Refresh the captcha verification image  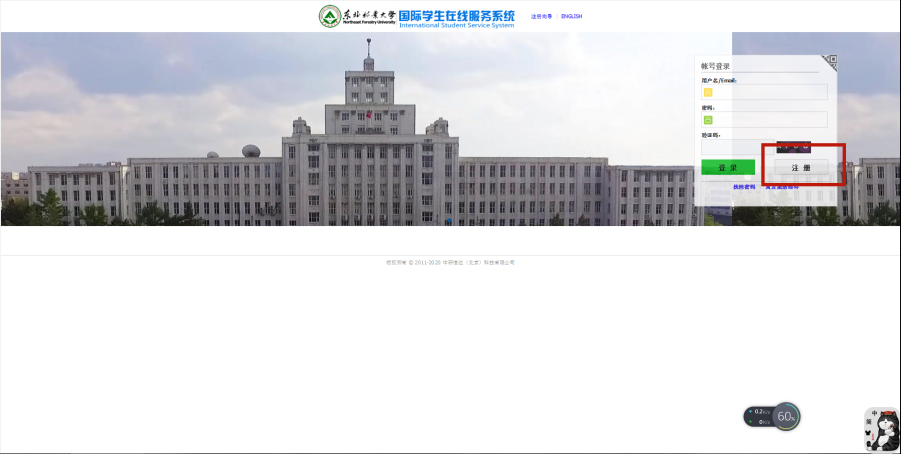tap(793, 147)
